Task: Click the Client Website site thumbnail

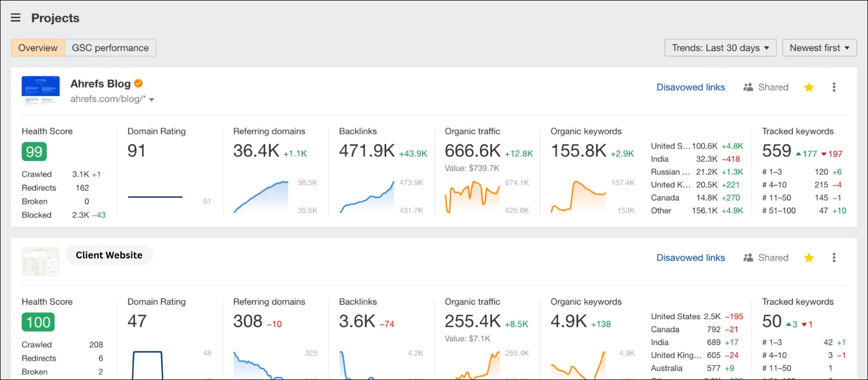Action: pos(41,262)
